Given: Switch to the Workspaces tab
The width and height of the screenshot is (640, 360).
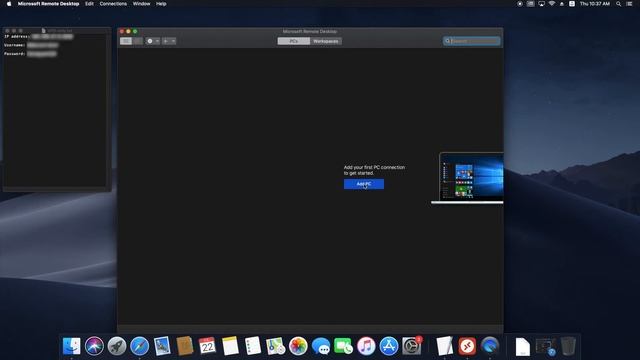Looking at the screenshot, I should tap(326, 41).
